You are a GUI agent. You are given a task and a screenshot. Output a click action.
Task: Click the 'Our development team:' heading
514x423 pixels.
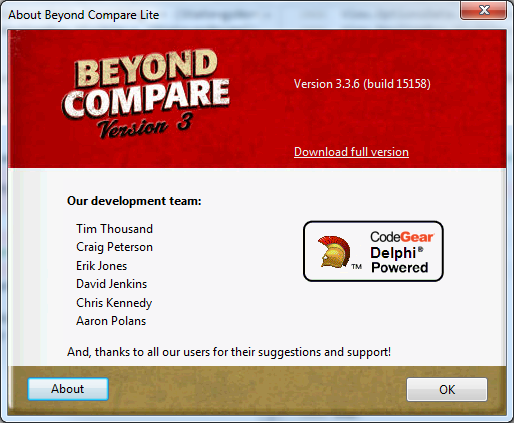click(x=134, y=201)
